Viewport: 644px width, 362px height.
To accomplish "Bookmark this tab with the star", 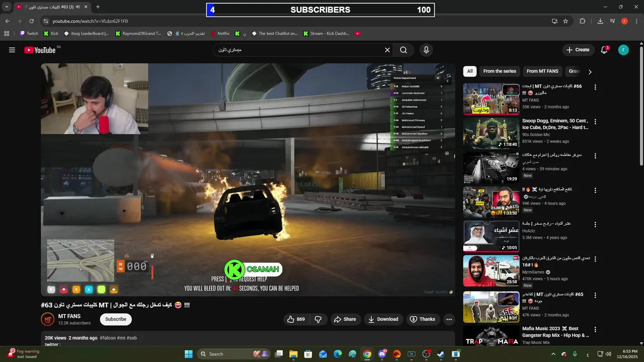I will [x=566, y=21].
